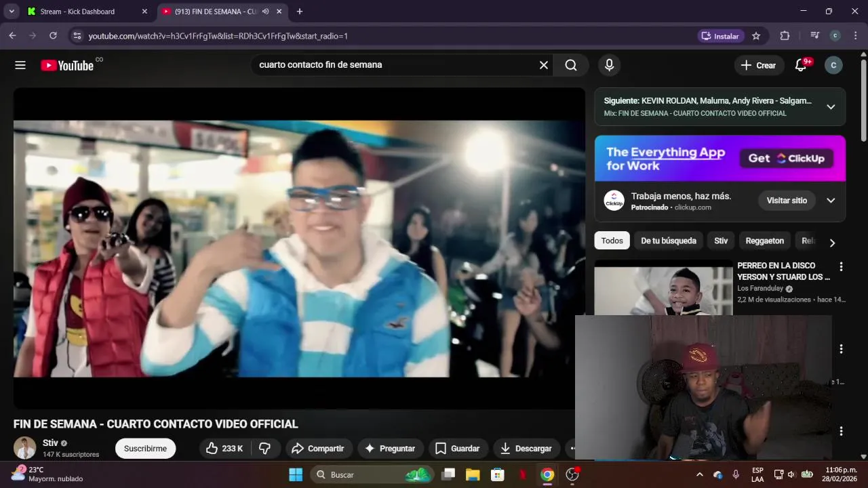868x488 pixels.
Task: Expand the Mix playlist panel chevron
Action: [831, 106]
